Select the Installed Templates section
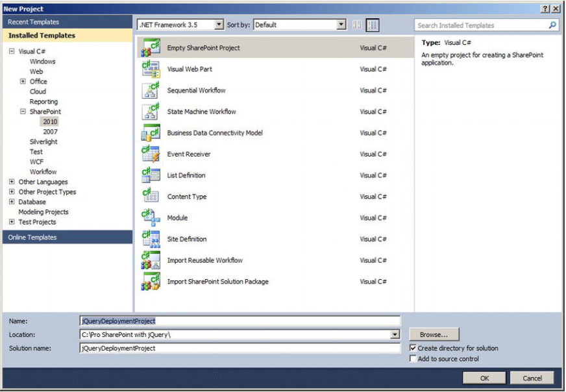The image size is (566, 392). pos(68,36)
